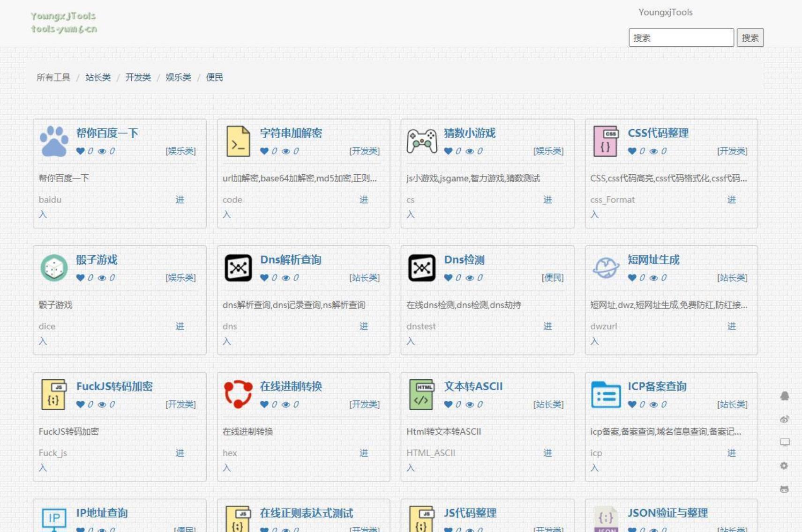
Task: Open the JS代码整理 title link
Action: (470, 513)
